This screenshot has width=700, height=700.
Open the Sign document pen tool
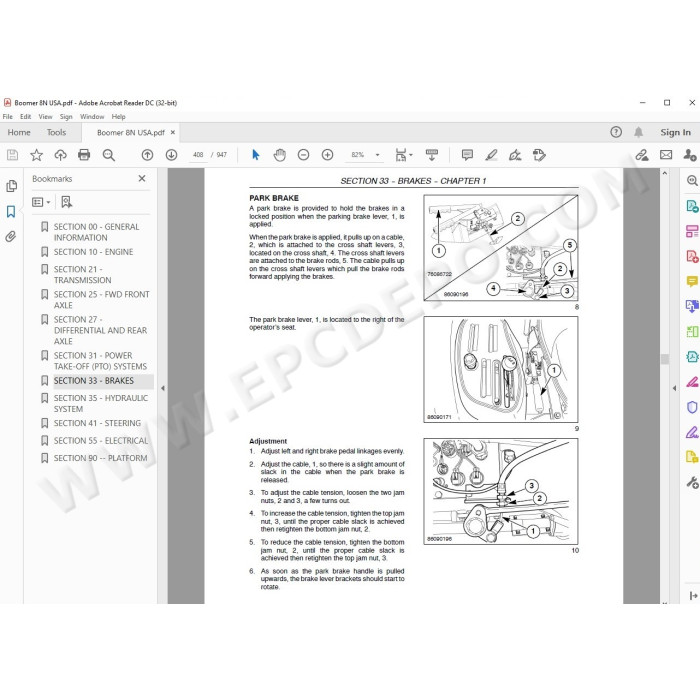(x=515, y=155)
